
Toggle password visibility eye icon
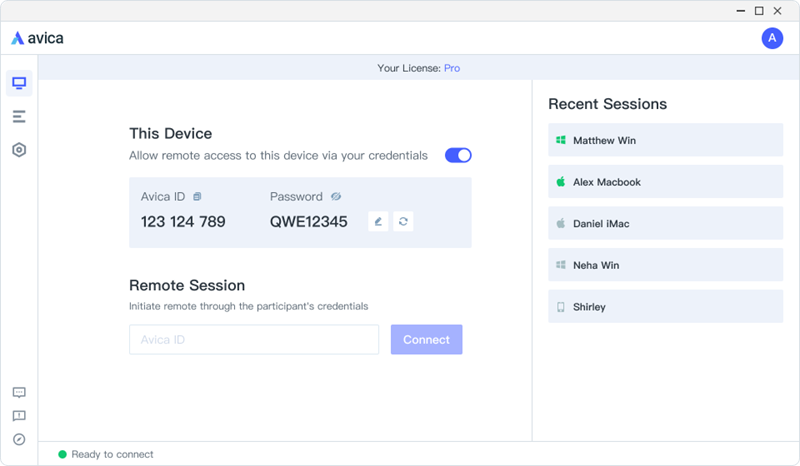336,197
